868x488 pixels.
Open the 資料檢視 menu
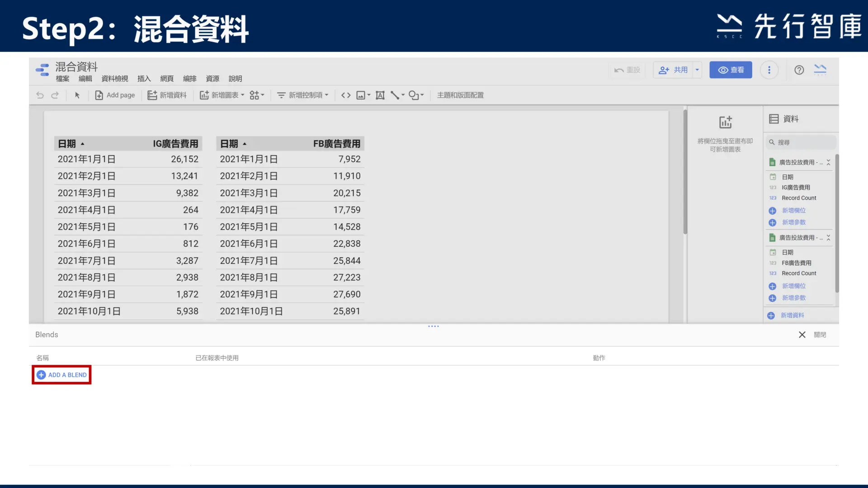[115, 79]
